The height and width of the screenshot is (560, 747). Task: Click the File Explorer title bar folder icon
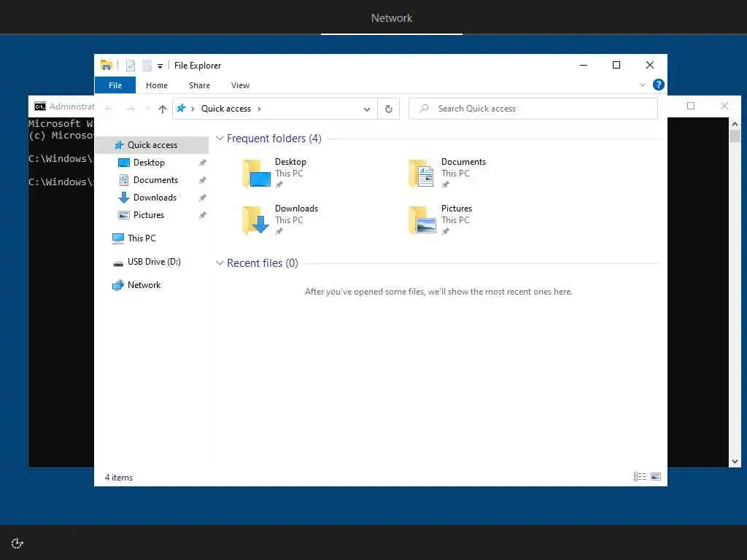tap(107, 65)
